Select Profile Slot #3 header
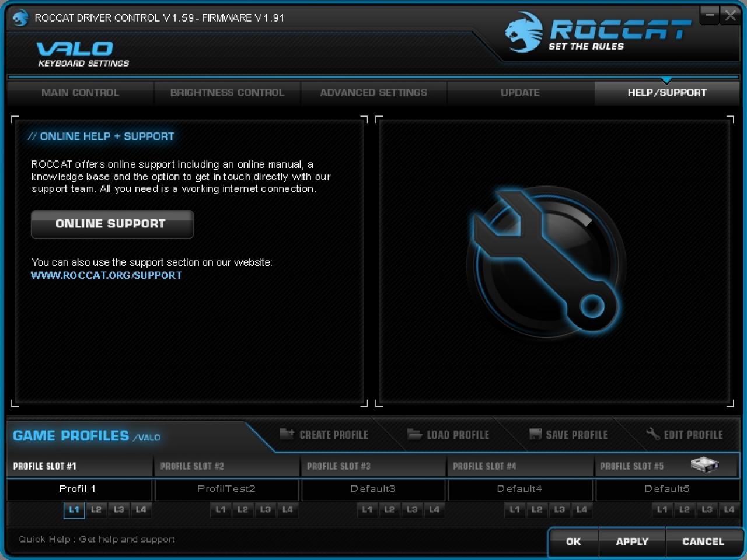The width and height of the screenshot is (747, 560). 373,466
